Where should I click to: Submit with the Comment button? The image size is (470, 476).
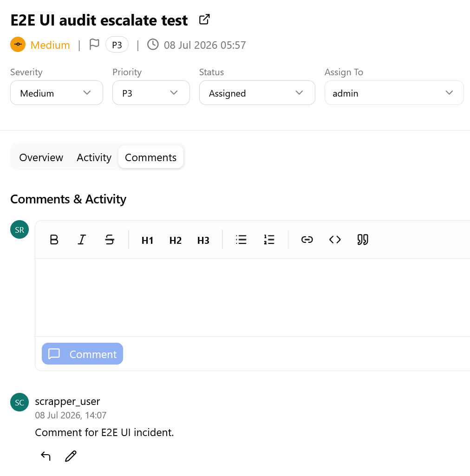point(82,354)
